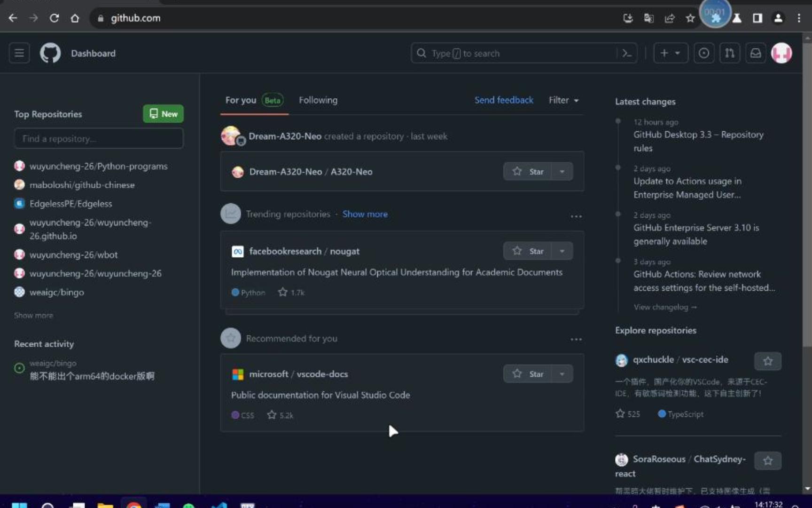Open microsoft/vscode-docs repository link
Image resolution: width=812 pixels, height=508 pixels.
pyautogui.click(x=298, y=374)
